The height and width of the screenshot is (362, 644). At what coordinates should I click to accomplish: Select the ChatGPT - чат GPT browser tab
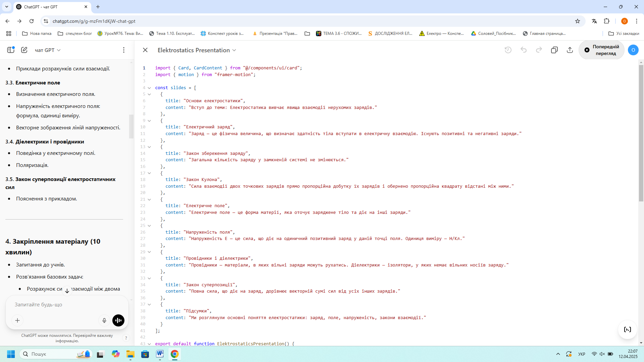pos(52,7)
